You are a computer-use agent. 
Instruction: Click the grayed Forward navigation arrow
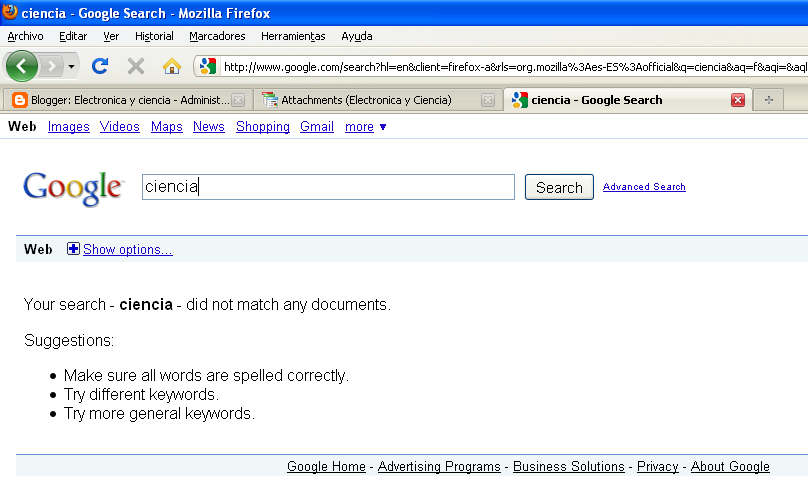pyautogui.click(x=51, y=66)
